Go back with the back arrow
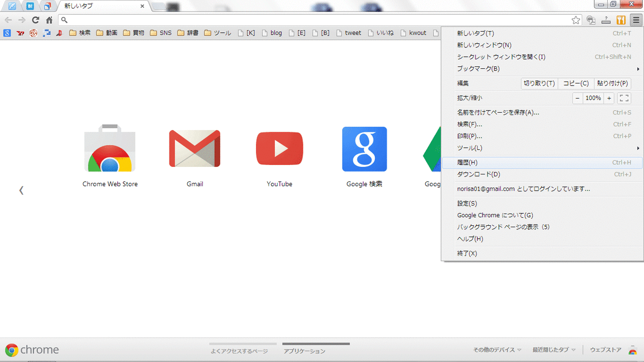The width and height of the screenshot is (644, 362). point(8,20)
